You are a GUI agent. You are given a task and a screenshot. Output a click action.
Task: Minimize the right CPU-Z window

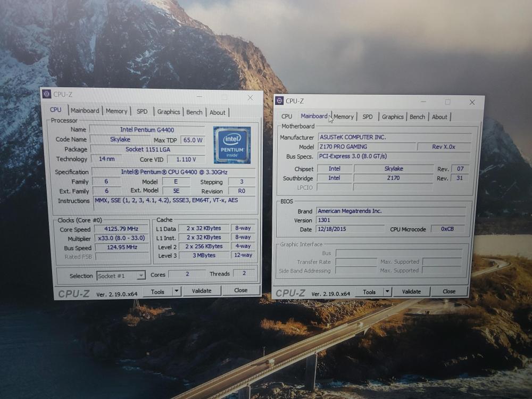pos(423,102)
